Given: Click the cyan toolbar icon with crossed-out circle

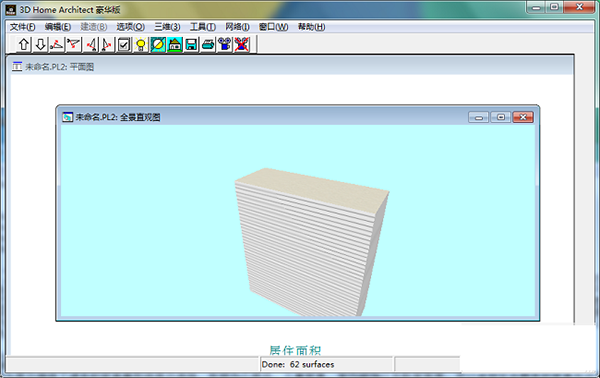Looking at the screenshot, I should click(x=158, y=45).
